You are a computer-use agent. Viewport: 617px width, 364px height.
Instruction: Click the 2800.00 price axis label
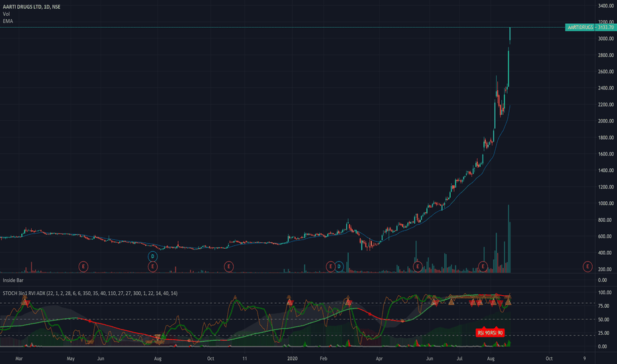point(606,55)
